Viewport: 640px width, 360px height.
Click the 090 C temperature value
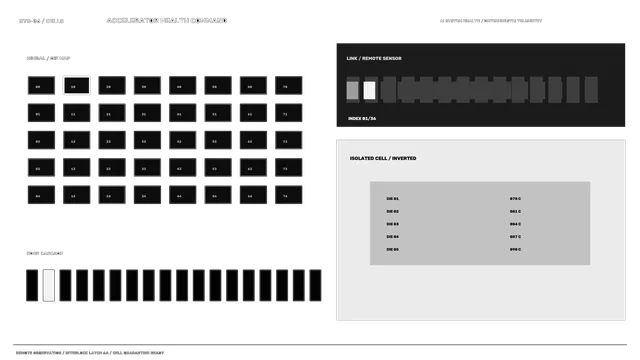[x=516, y=249]
